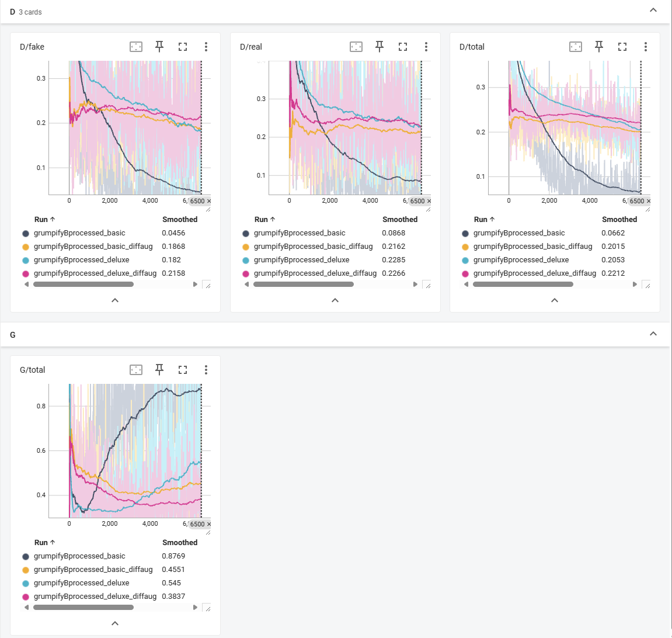Fit domain to data on D/total chart
The image size is (672, 638).
576,47
